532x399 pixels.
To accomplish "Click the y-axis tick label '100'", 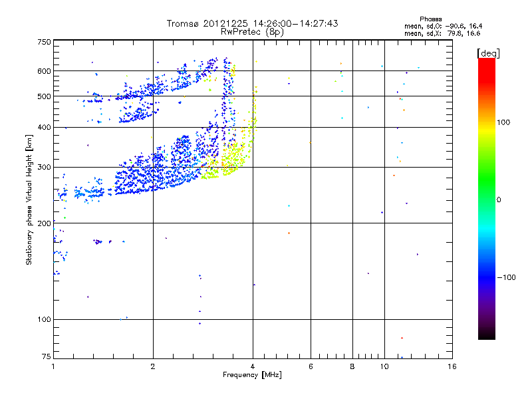I will coord(44,319).
